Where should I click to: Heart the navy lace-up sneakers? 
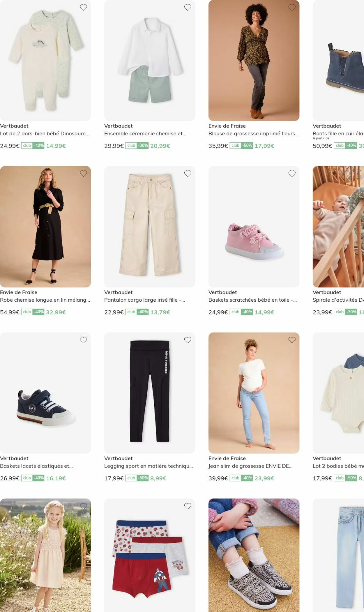point(84,340)
